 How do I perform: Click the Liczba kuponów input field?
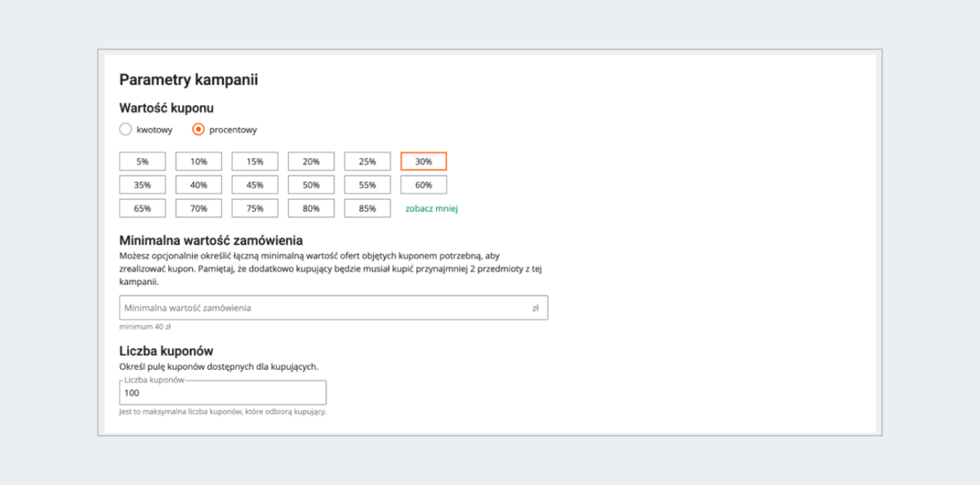pyautogui.click(x=223, y=393)
